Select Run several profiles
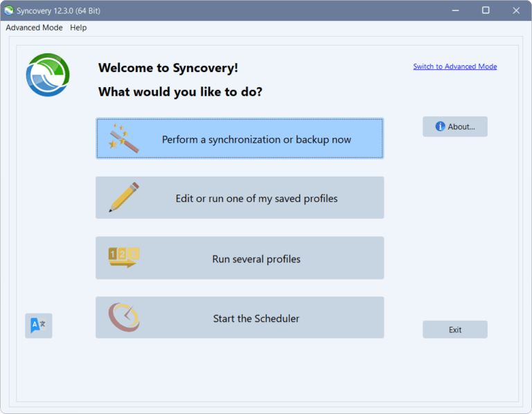This screenshot has width=532, height=414. click(x=240, y=258)
